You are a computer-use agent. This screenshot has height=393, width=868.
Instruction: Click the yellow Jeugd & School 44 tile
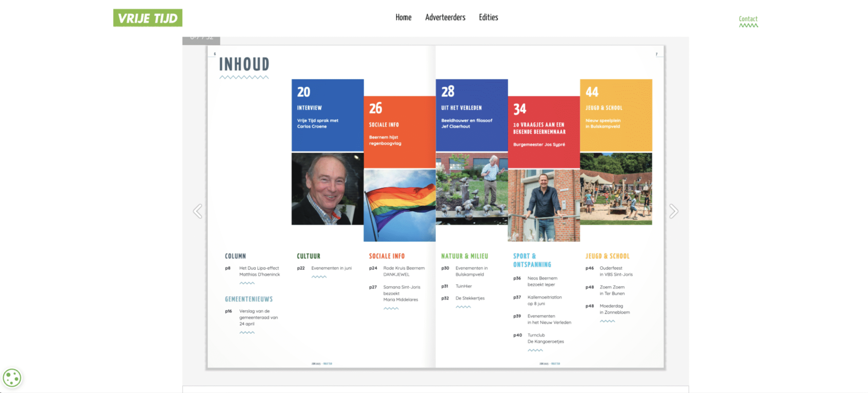[615, 115]
